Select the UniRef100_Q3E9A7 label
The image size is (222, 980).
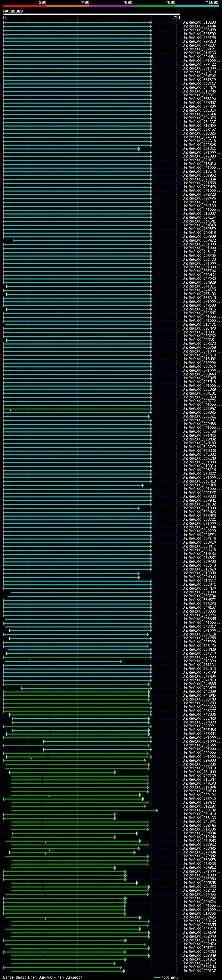tap(199, 408)
